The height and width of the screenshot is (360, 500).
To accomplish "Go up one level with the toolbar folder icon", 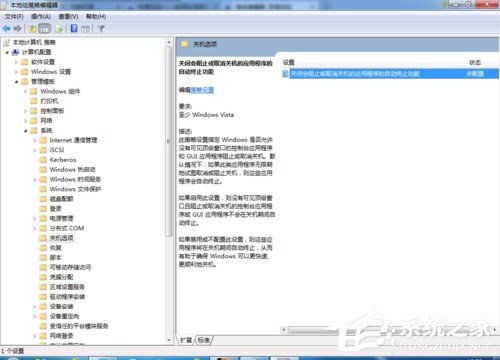I will (32, 29).
